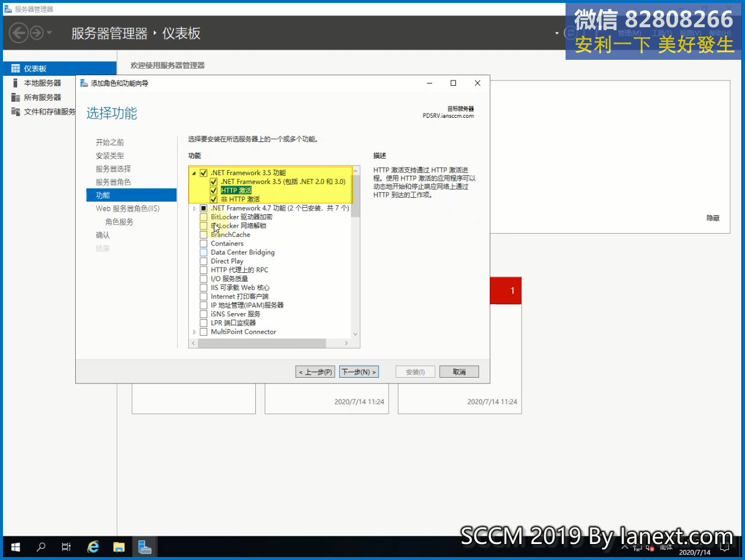Check iSNS Server 服务
This screenshot has height=560, width=745.
pyautogui.click(x=204, y=314)
